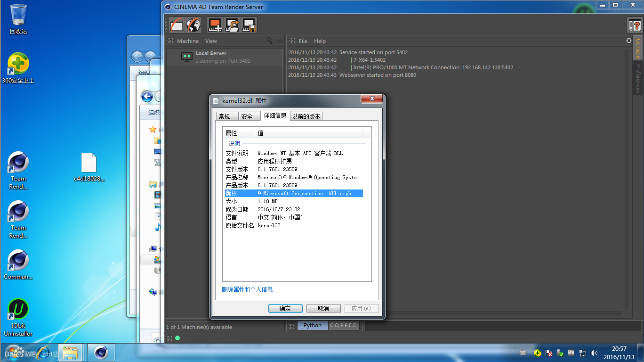Open the 360安全卫士 desktop icon
Image resolution: width=644 pixels, height=362 pixels.
[18, 68]
